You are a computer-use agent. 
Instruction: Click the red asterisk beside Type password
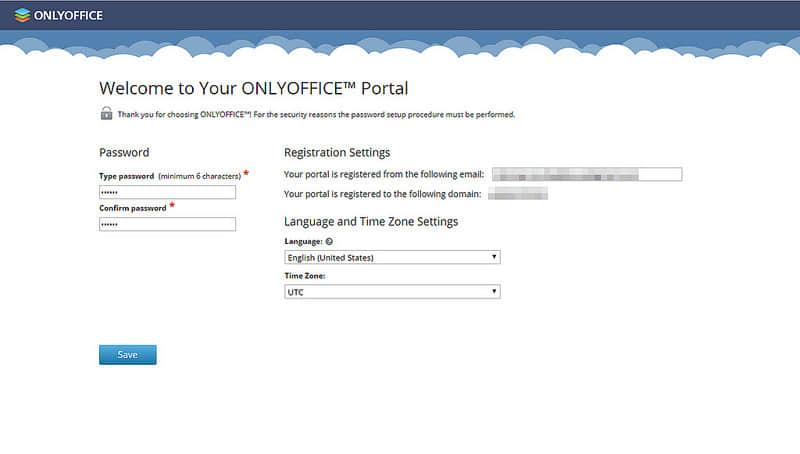[246, 174]
